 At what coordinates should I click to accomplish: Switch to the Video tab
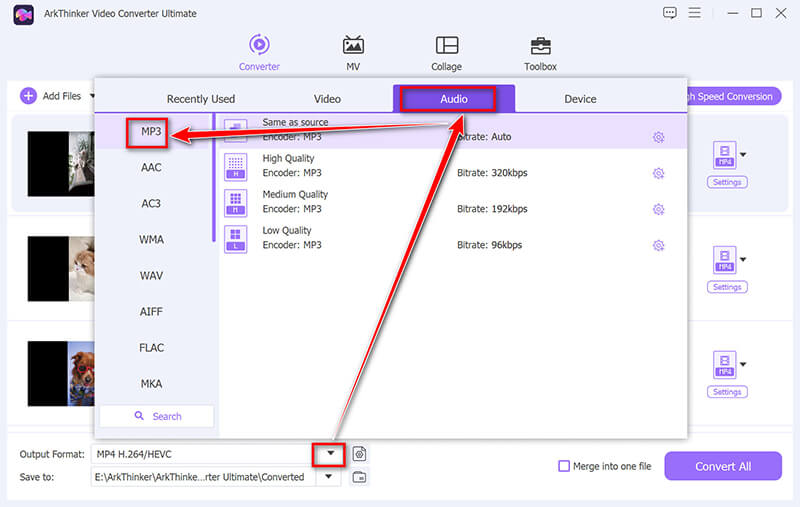click(x=327, y=99)
